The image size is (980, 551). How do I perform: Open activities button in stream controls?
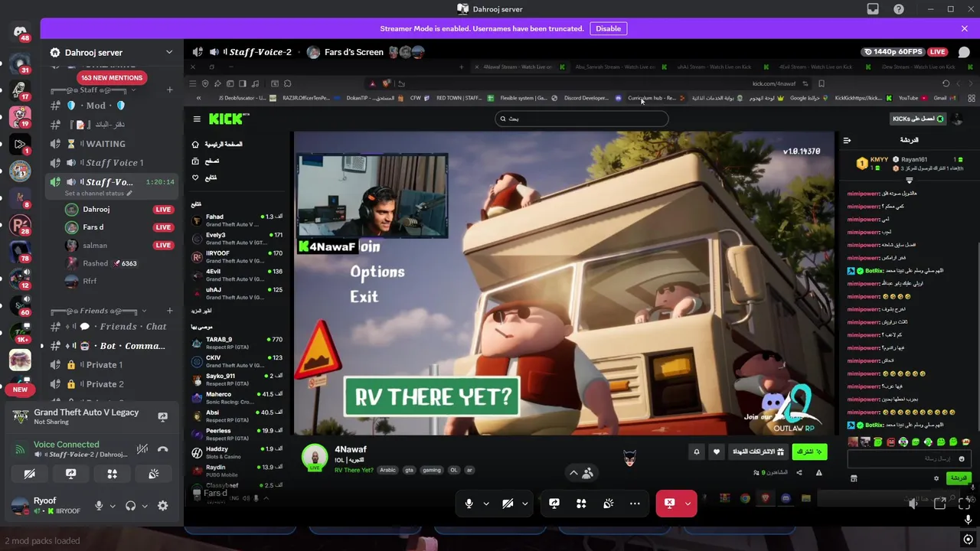[x=581, y=504]
